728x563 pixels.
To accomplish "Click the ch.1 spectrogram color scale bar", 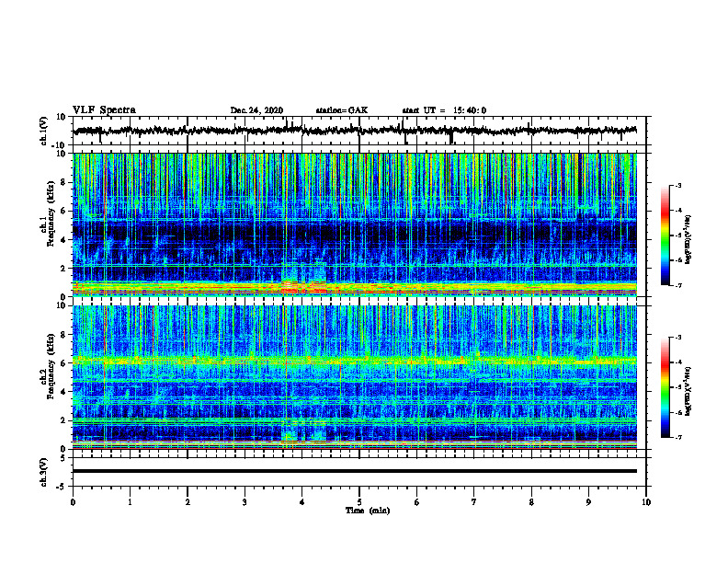I will click(x=665, y=236).
